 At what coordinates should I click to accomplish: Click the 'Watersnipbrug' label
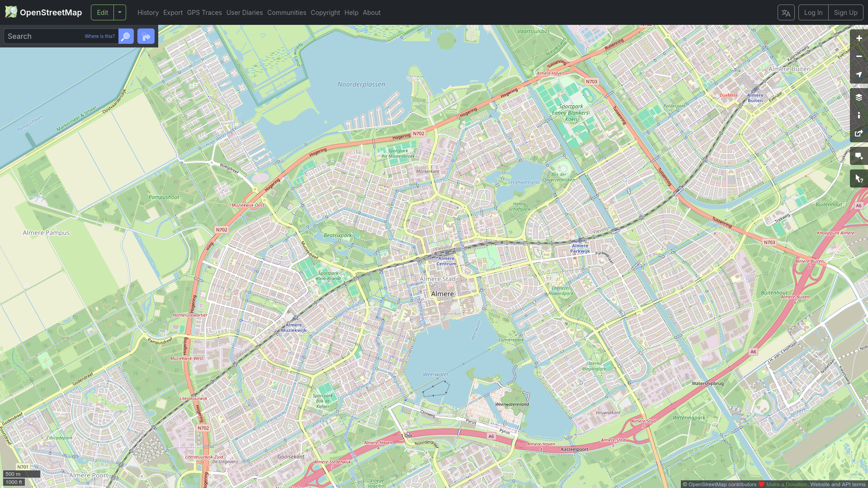tap(708, 384)
